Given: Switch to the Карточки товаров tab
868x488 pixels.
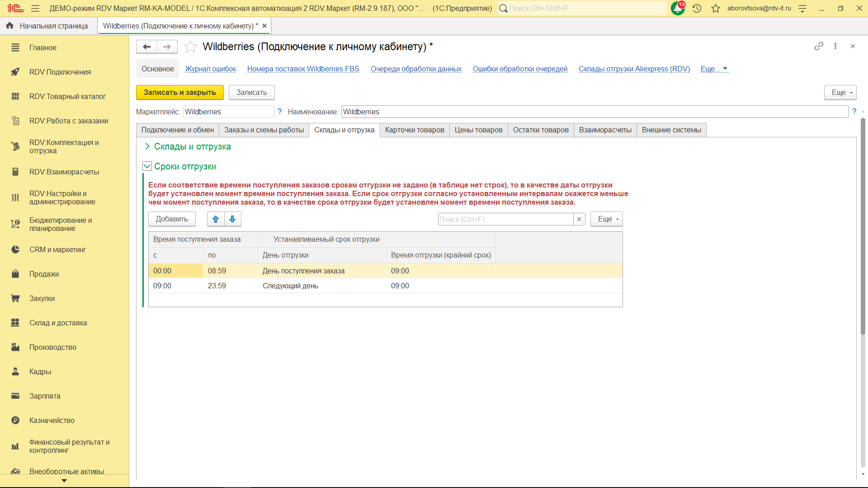Looking at the screenshot, I should point(414,130).
